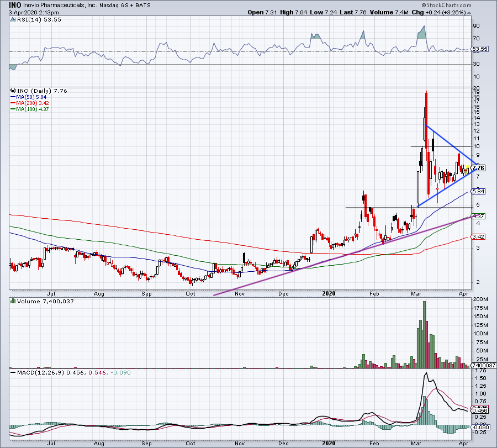This screenshot has width=497, height=448.
Task: Click the 4.37 MA(100) price tag
Action: [478, 216]
